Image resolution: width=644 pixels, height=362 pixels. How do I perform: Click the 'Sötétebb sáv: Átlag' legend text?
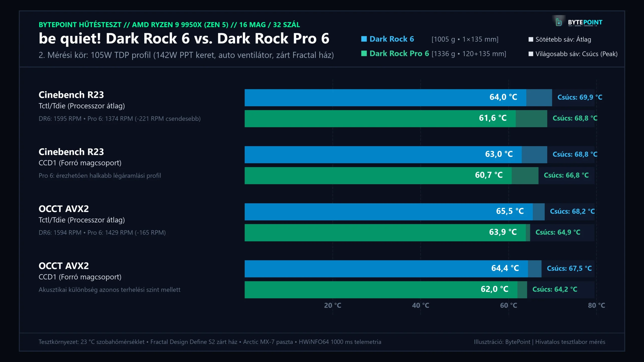pyautogui.click(x=563, y=39)
